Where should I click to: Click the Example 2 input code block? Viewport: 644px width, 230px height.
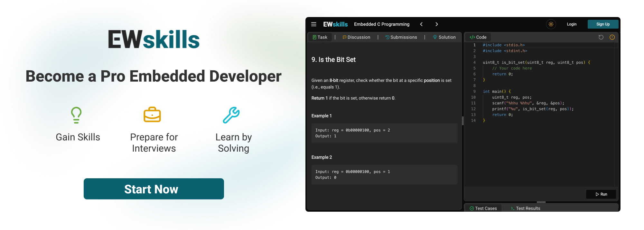384,174
